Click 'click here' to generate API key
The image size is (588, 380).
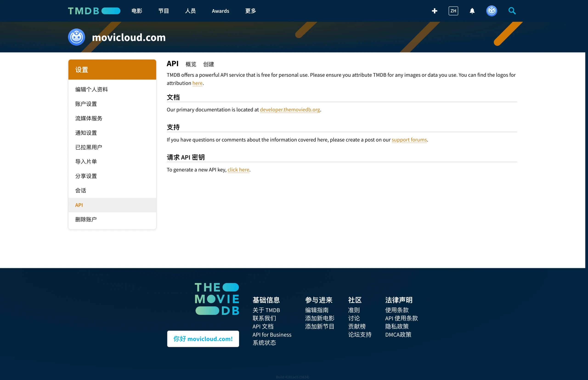[238, 170]
